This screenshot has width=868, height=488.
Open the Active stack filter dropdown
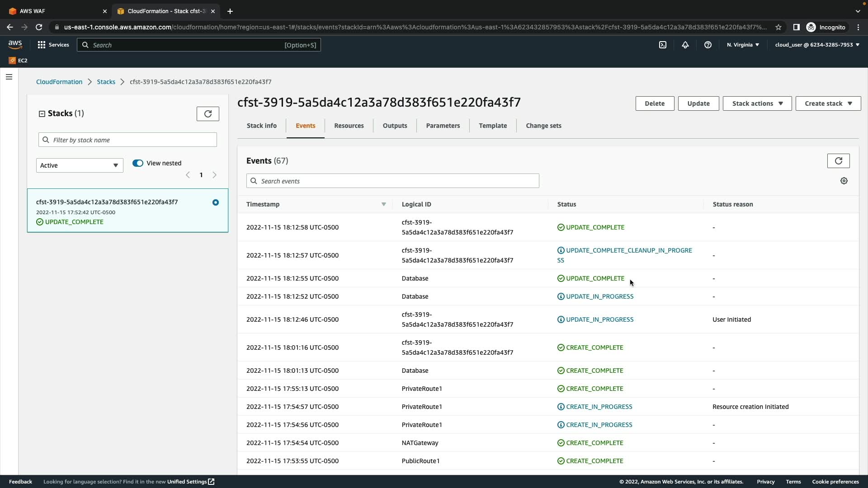coord(80,165)
